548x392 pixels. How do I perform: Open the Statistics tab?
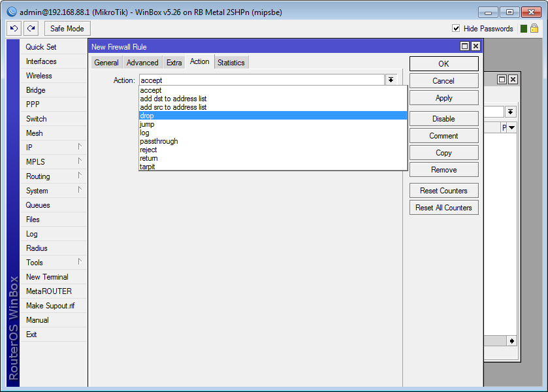click(231, 63)
